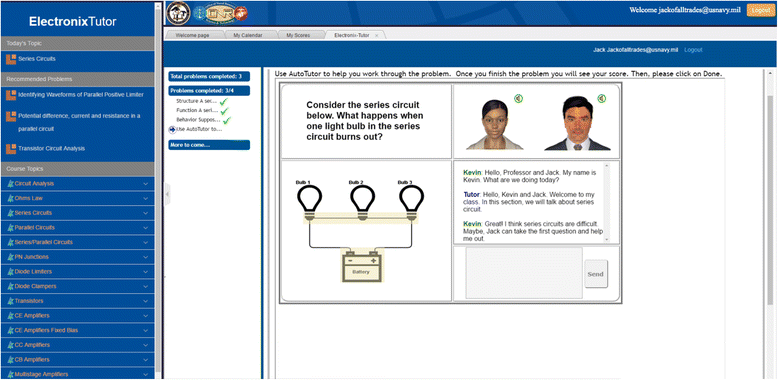Click the Circuit Analysis topic icon
Image resolution: width=778 pixels, height=380 pixels.
[x=11, y=184]
